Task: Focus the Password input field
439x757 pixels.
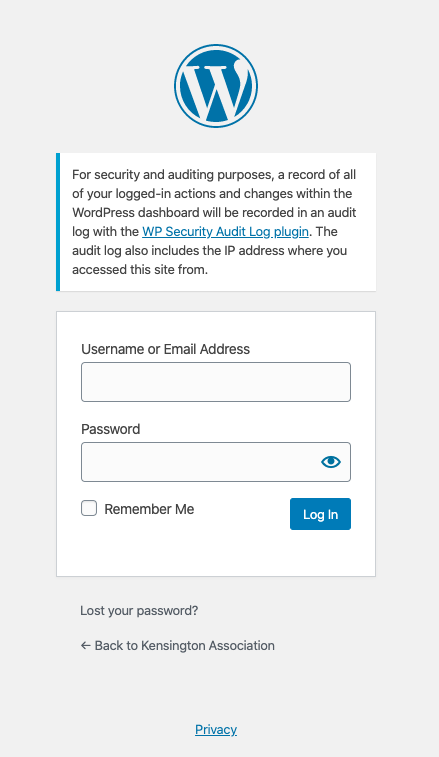Action: tap(216, 462)
